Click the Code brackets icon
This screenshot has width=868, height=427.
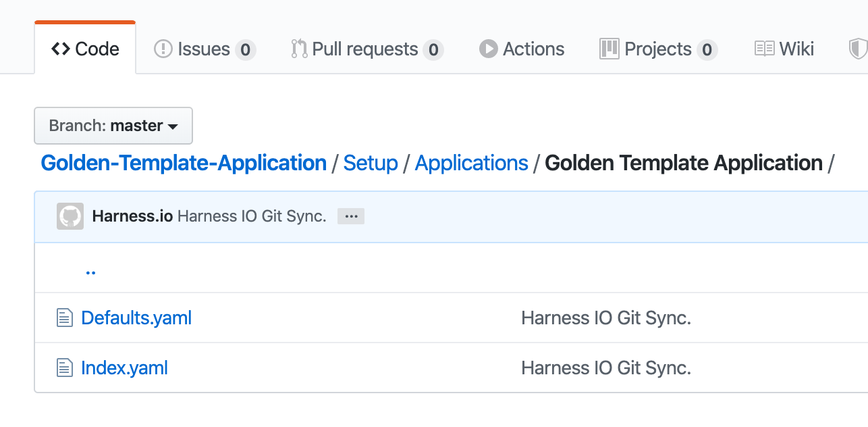click(61, 49)
